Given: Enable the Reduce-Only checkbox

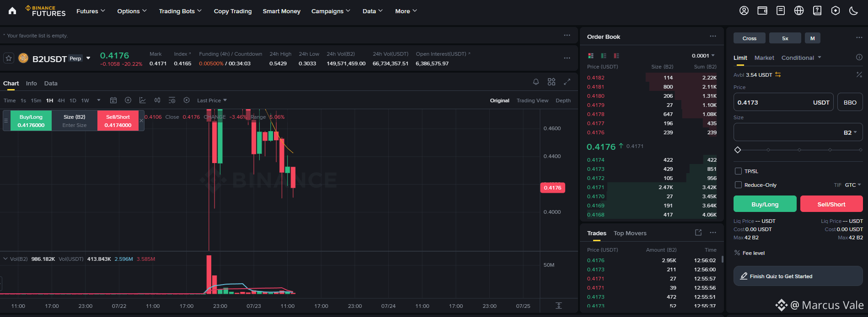Looking at the screenshot, I should (738, 185).
